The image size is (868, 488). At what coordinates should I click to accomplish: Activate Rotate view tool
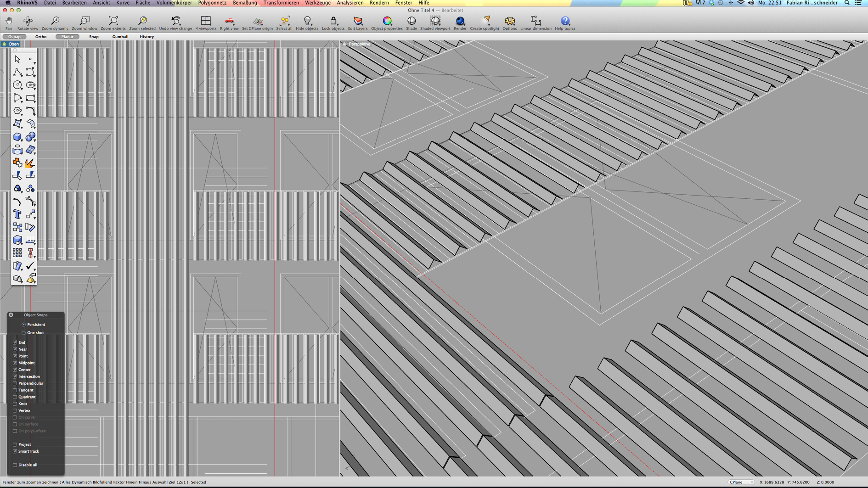pyautogui.click(x=28, y=23)
